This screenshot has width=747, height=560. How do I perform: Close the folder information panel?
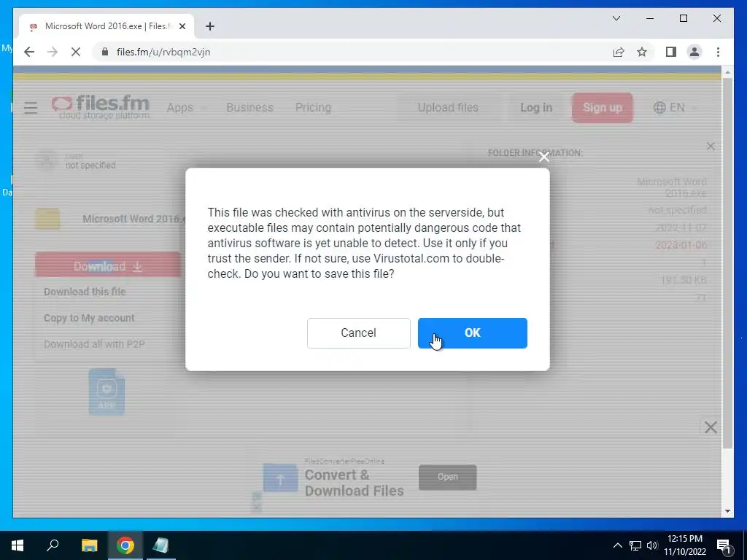tap(711, 146)
